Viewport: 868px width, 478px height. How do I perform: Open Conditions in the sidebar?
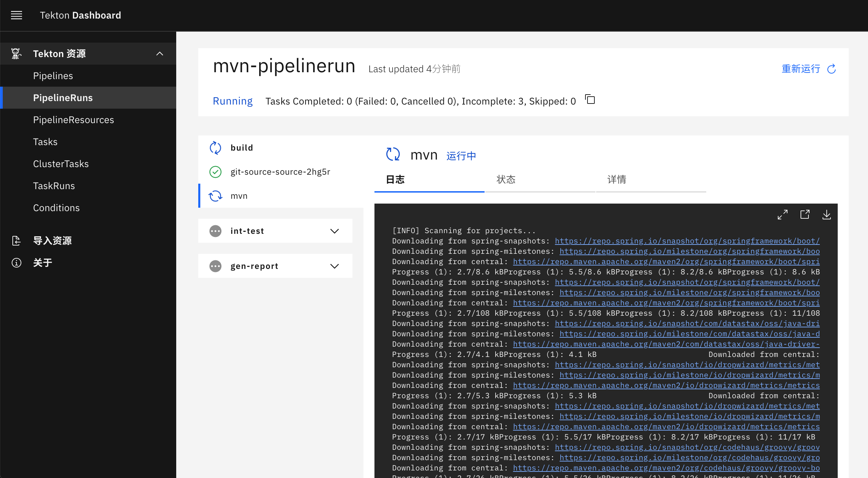pos(88,208)
